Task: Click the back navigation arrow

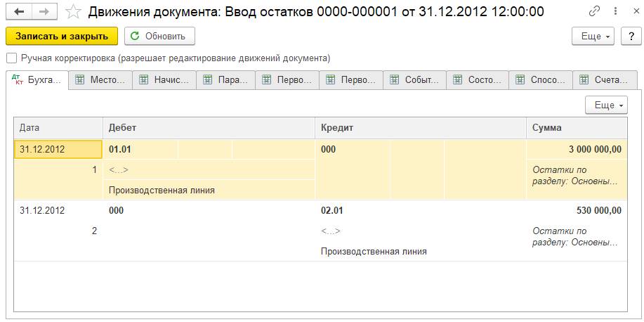Action: pyautogui.click(x=18, y=12)
